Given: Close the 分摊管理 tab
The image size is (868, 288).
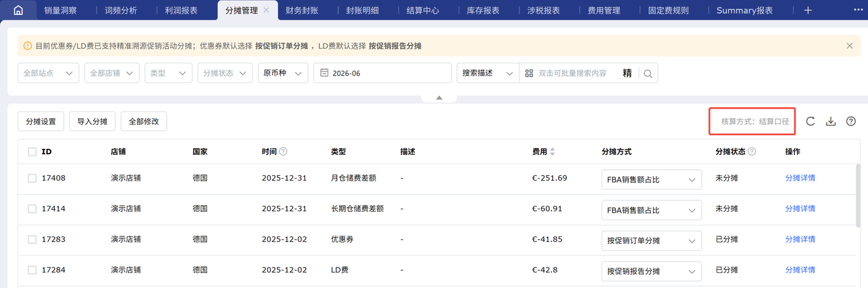Looking at the screenshot, I should tap(266, 10).
